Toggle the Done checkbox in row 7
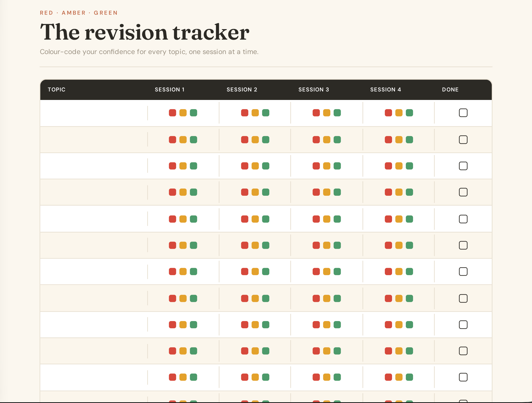This screenshot has width=532, height=403. point(463,271)
